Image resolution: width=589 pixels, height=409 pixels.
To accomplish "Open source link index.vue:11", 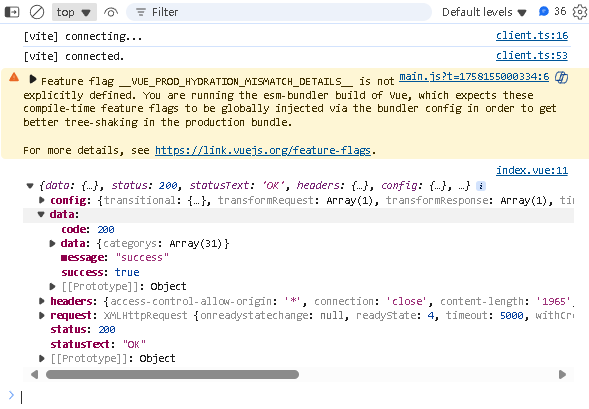I will [x=532, y=171].
